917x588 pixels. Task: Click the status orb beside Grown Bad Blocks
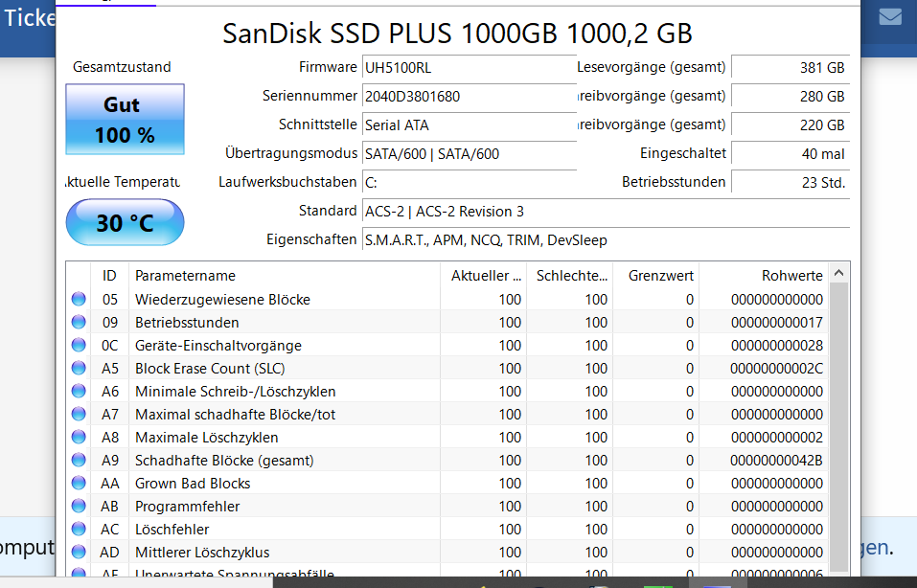(x=79, y=483)
